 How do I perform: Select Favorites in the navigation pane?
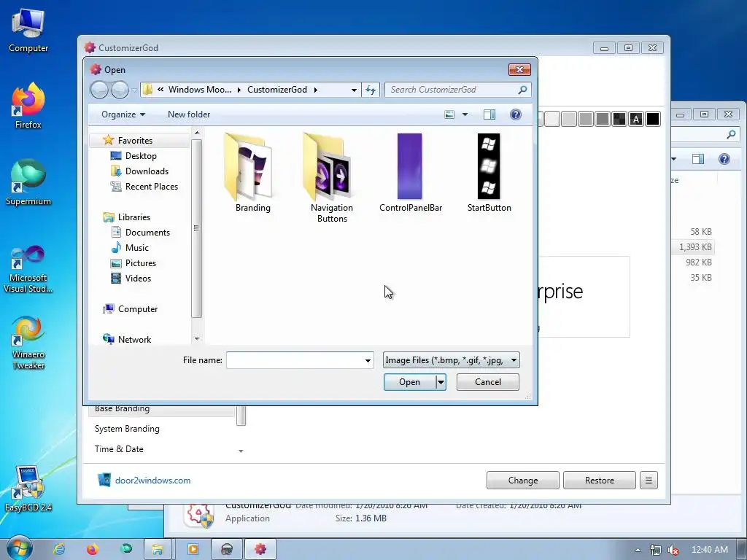[135, 141]
